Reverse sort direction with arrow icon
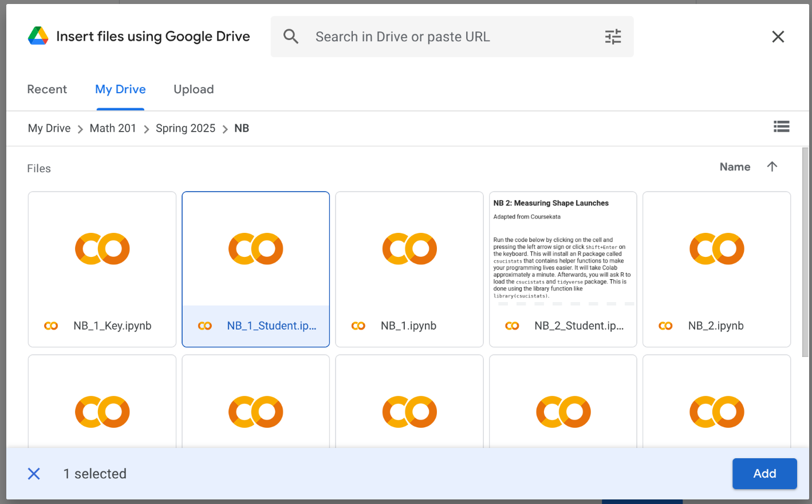This screenshot has width=812, height=504. coord(772,166)
